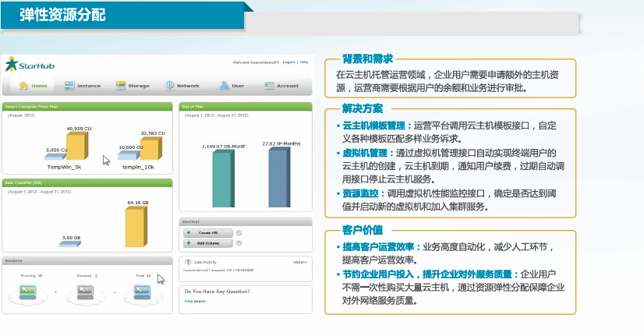Open More link in Last Activity
This screenshot has height=336, width=644.
300,263
